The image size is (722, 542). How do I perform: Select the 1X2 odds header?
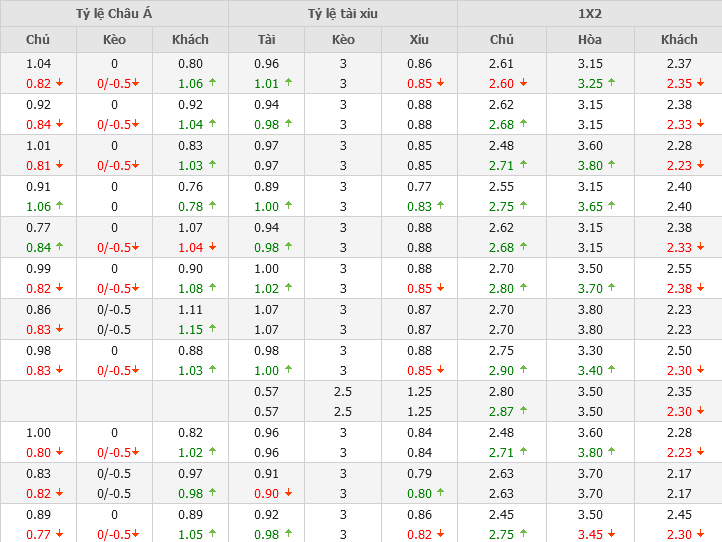590,14
